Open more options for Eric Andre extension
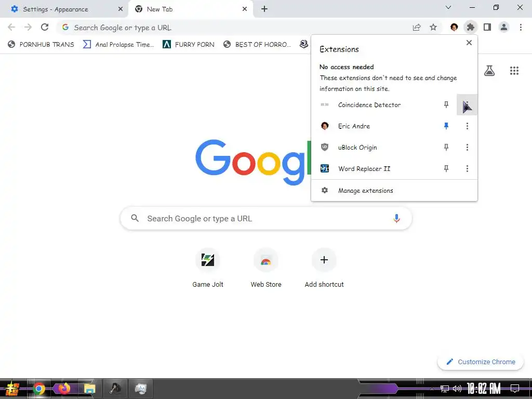 pos(467,126)
